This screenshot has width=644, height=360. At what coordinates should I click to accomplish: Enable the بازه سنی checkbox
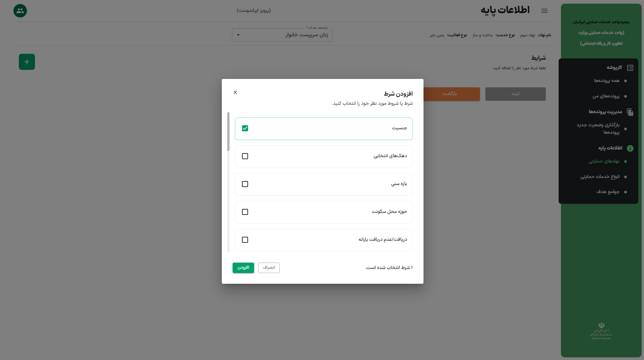tap(245, 184)
